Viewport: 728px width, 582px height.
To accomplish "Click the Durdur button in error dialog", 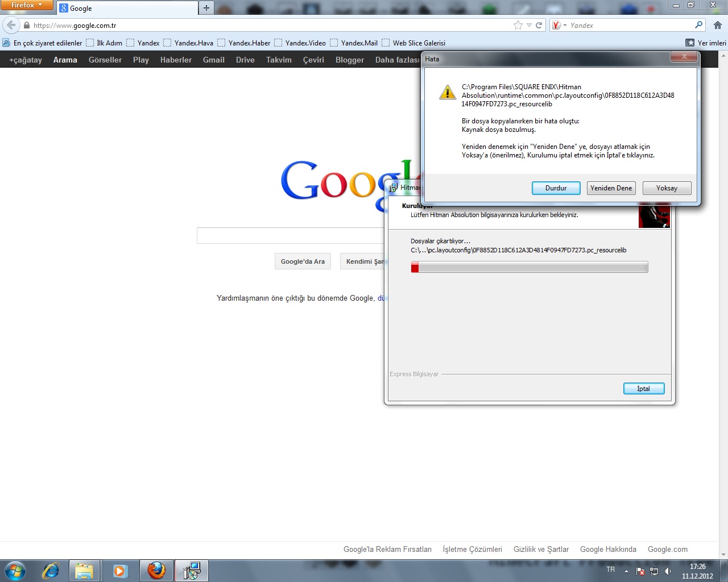I will click(556, 188).
